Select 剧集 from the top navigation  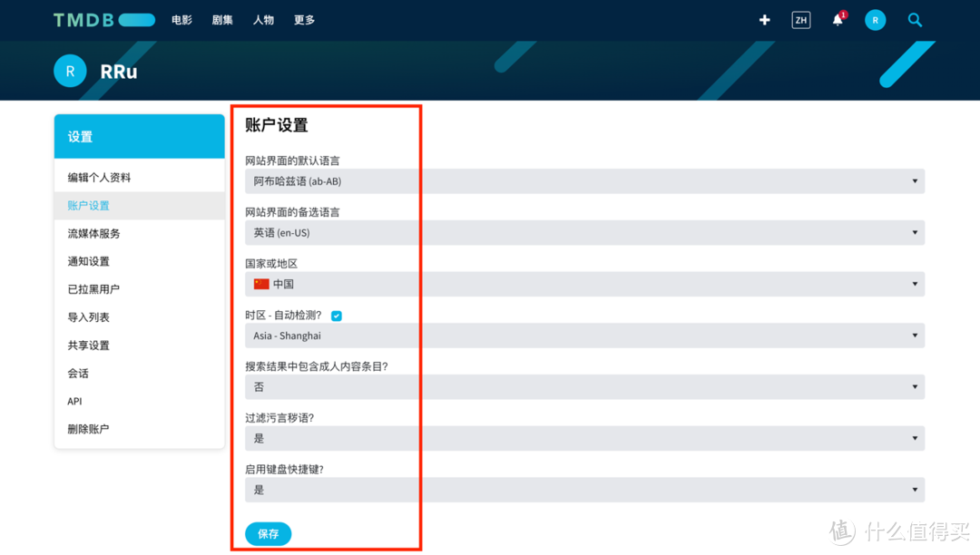[x=221, y=19]
